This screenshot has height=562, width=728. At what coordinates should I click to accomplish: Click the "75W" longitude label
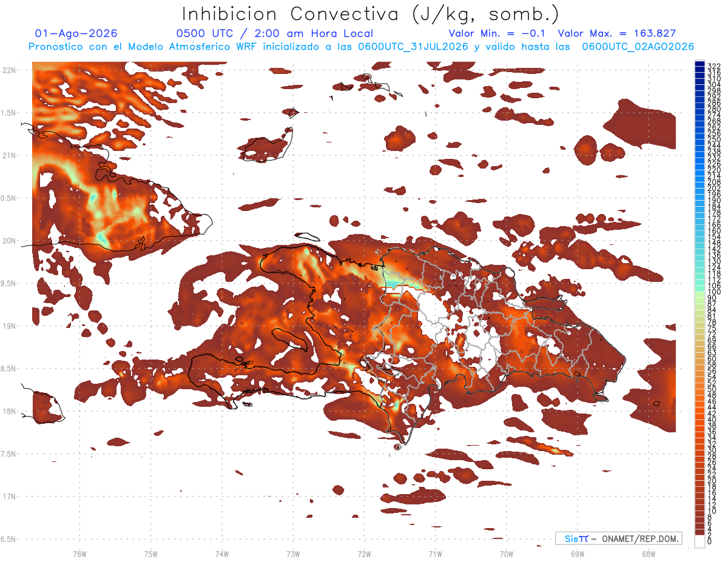click(151, 554)
